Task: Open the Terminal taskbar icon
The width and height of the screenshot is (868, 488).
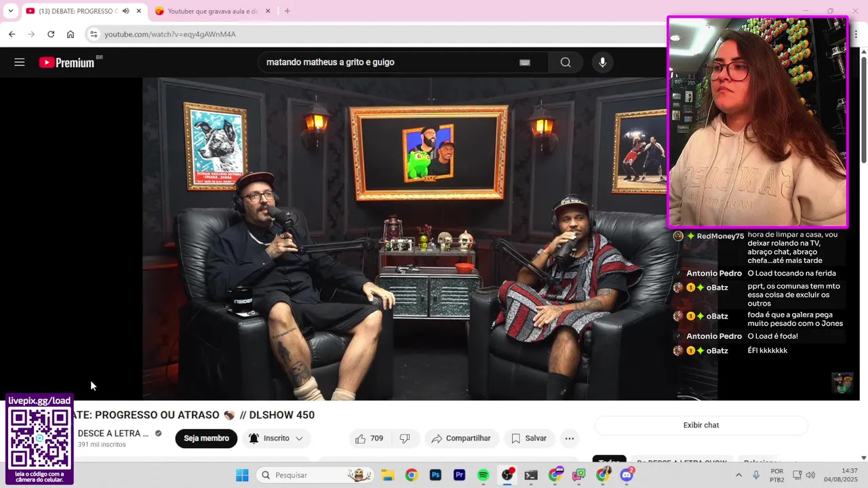Action: 531,475
